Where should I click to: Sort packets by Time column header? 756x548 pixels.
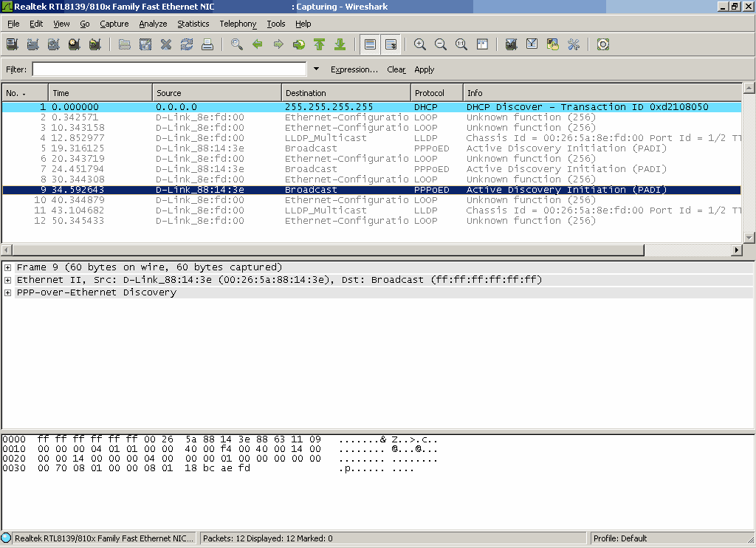click(100, 92)
